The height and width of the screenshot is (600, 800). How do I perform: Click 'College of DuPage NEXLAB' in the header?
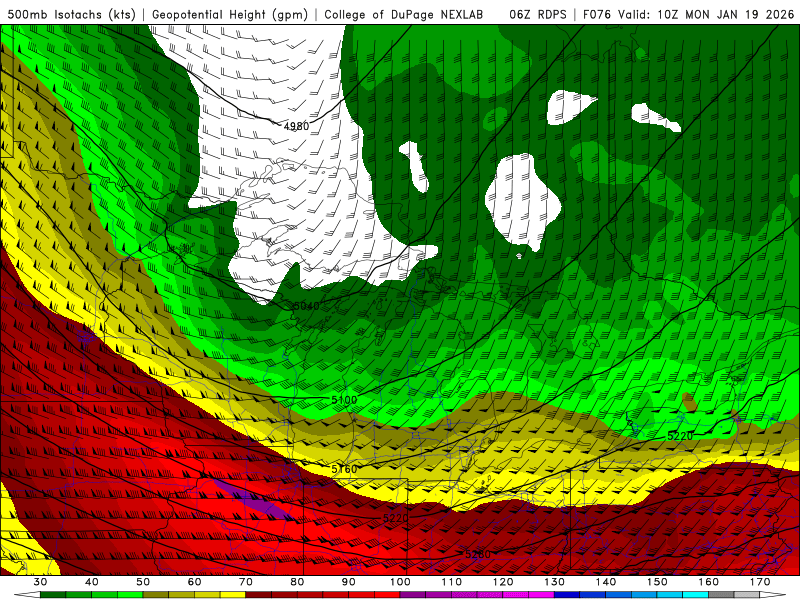click(404, 14)
